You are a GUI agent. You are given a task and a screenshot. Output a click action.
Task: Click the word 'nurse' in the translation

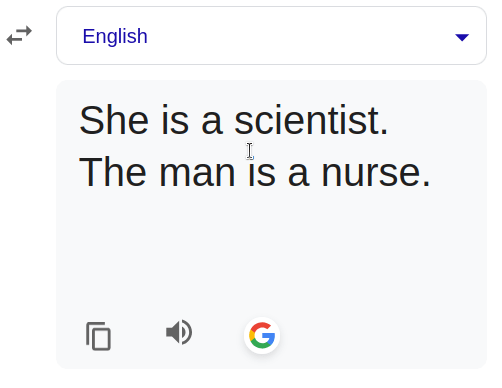pos(371,174)
